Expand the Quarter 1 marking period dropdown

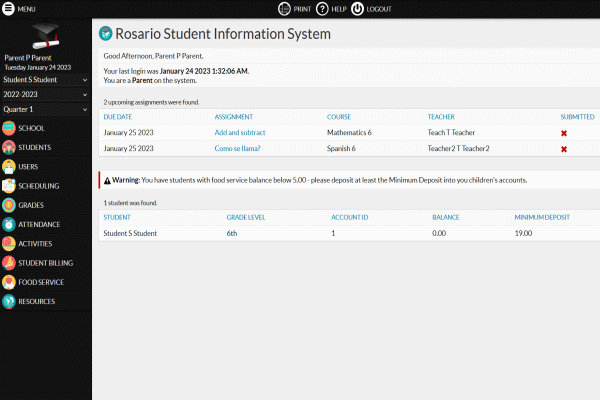coord(46,109)
